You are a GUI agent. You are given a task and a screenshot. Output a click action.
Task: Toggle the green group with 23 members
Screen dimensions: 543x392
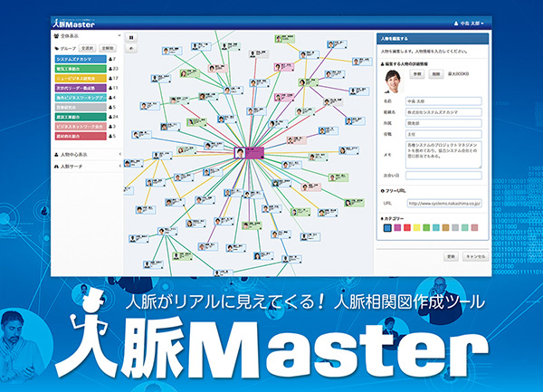point(81,69)
